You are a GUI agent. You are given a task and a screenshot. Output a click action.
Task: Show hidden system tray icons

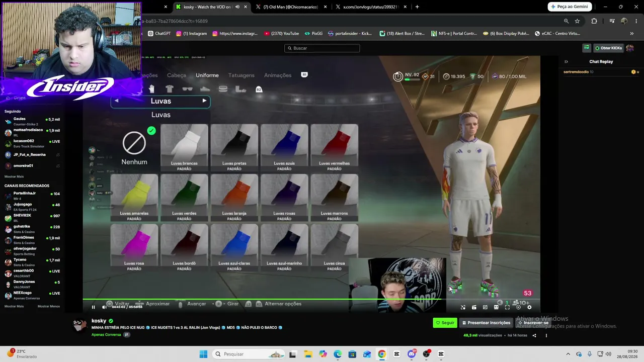click(568, 354)
